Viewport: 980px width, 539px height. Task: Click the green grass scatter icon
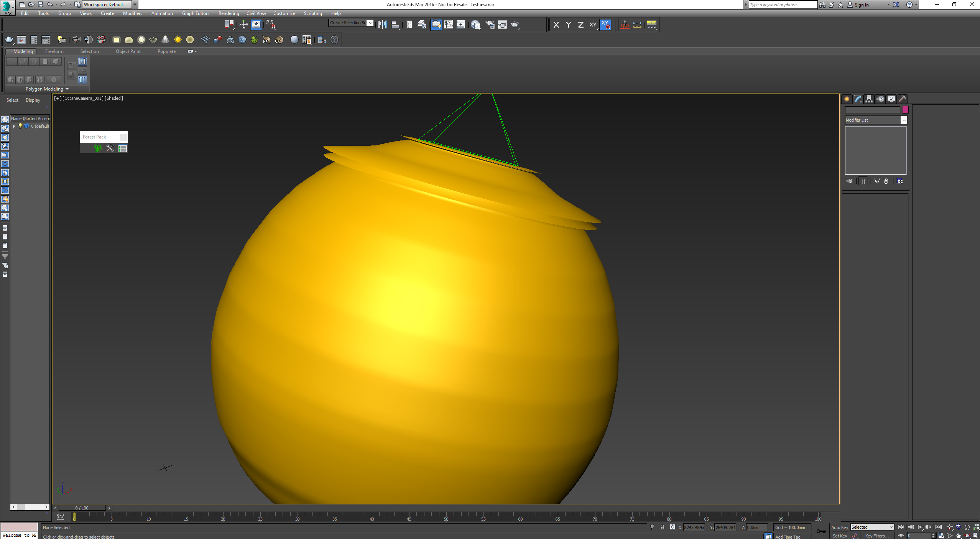point(254,40)
